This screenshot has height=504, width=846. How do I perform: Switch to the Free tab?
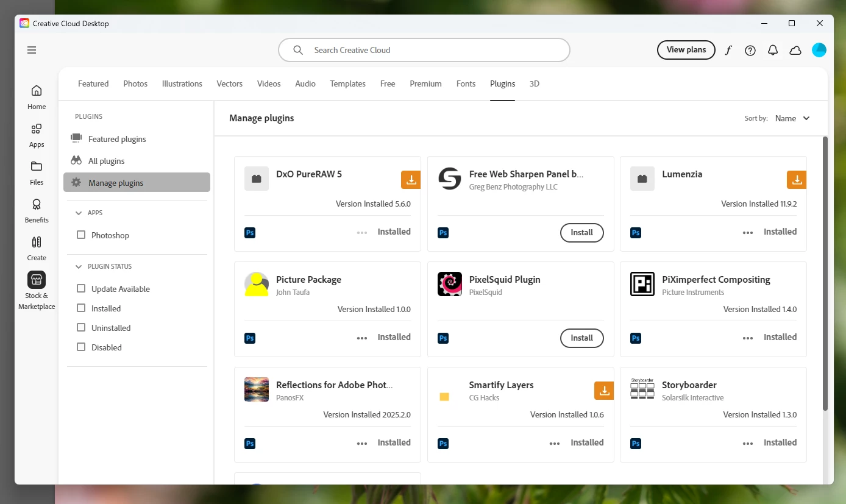388,83
